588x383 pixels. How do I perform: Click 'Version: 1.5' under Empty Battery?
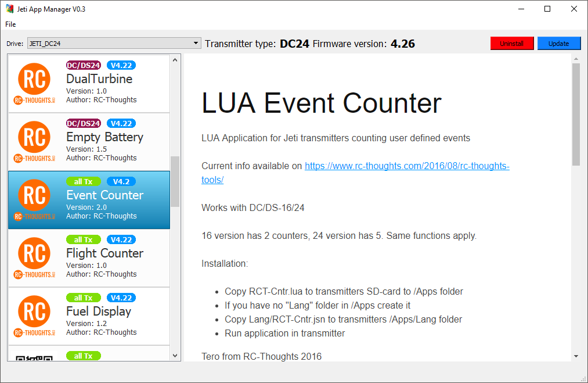tap(86, 149)
